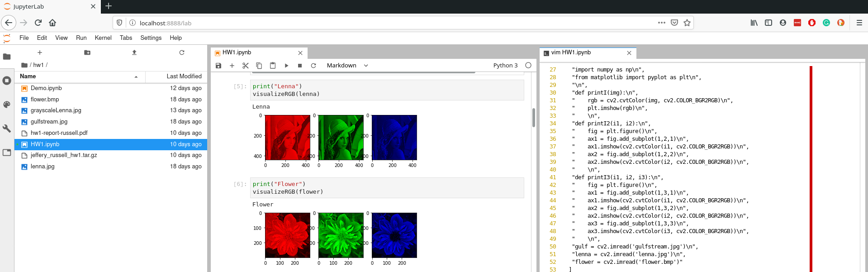Click the Python 3 kernel name
This screenshot has width=868, height=272.
(x=505, y=66)
